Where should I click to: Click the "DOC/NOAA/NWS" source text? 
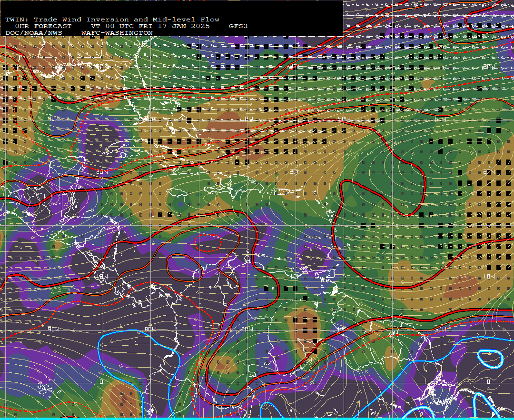pyautogui.click(x=33, y=33)
